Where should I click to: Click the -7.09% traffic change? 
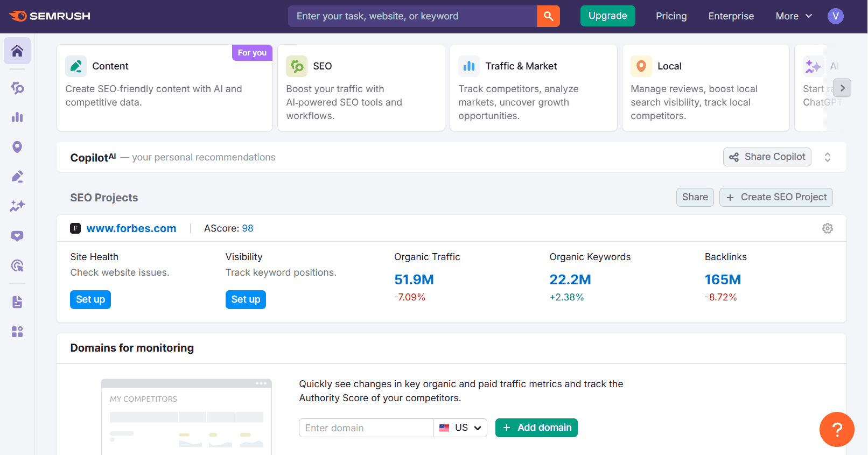[x=410, y=297]
